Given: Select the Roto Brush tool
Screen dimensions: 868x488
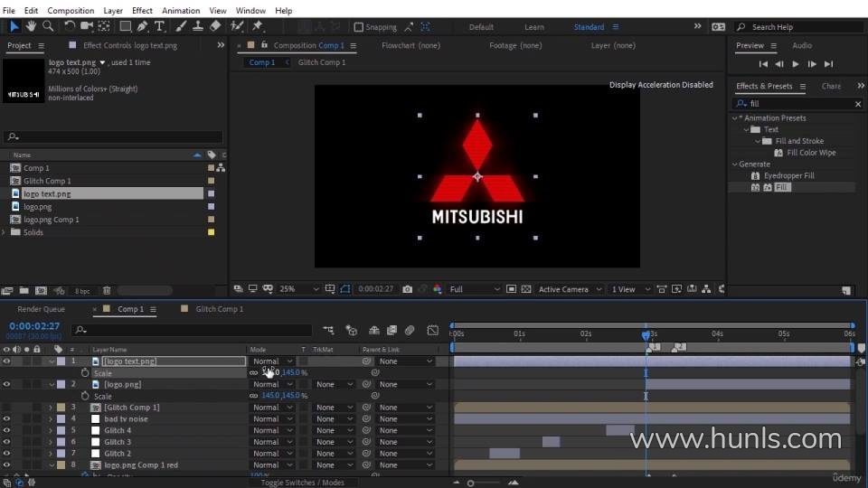Looking at the screenshot, I should click(237, 26).
